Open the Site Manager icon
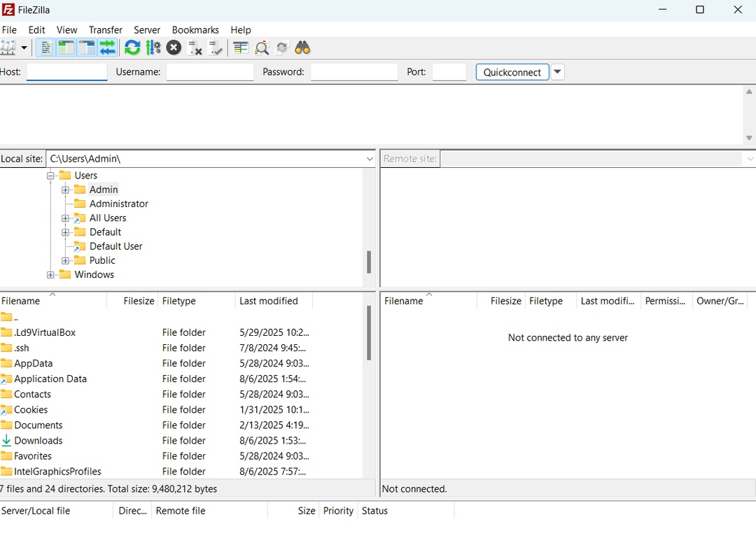 click(x=7, y=48)
